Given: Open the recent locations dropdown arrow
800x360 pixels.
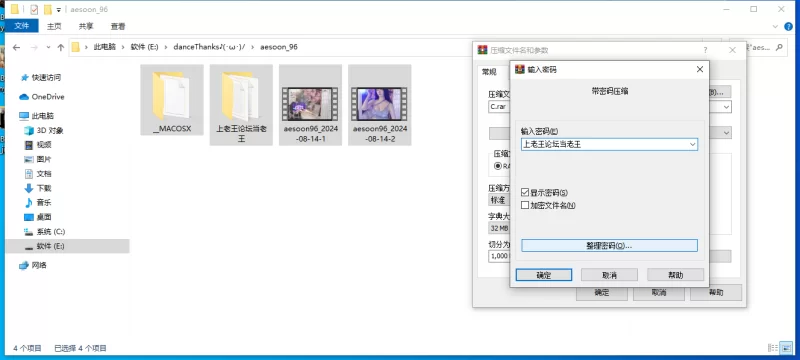Looking at the screenshot, I should [48, 47].
